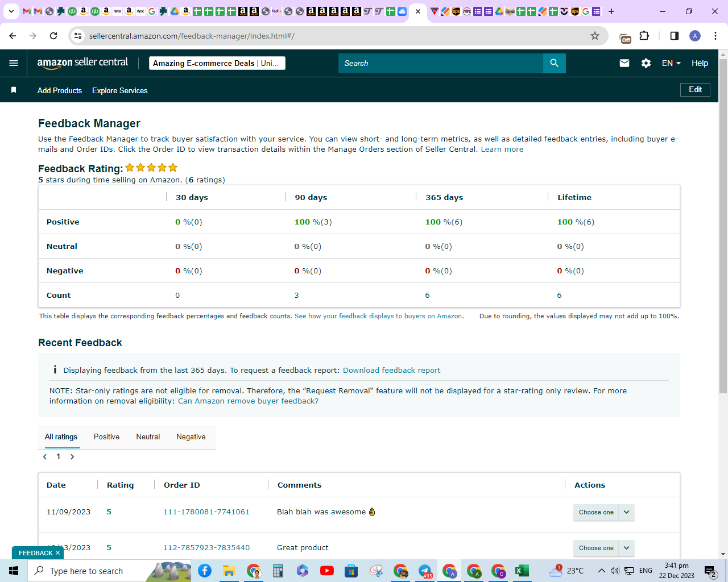Screen dimensions: 728x582
Task: Open Excel from the taskbar
Action: pos(522,571)
